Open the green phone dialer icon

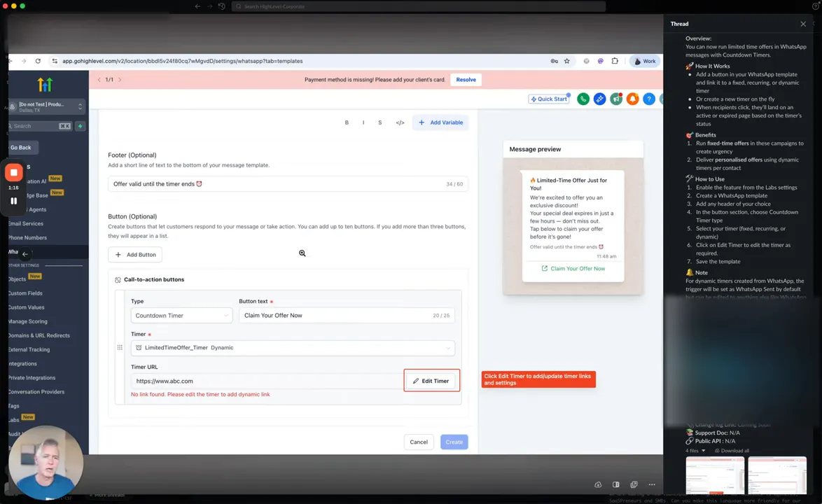(583, 99)
